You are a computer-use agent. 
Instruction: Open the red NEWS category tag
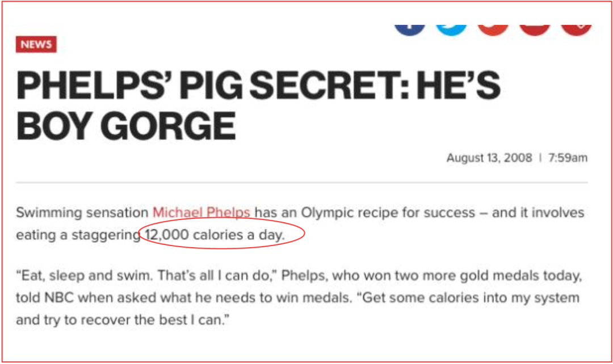pyautogui.click(x=36, y=45)
